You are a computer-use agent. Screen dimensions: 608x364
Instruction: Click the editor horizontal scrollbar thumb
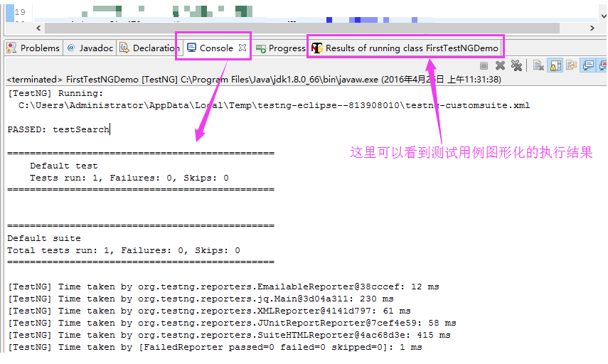[302, 28]
